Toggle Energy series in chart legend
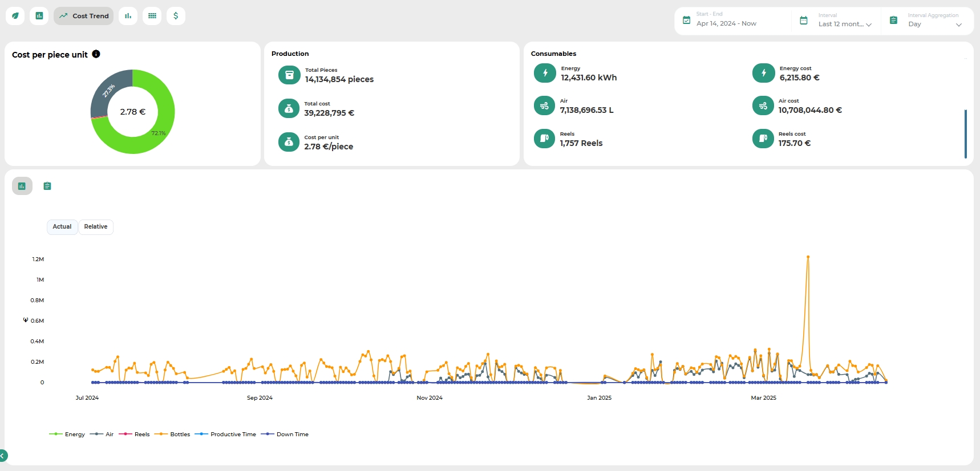980x471 pixels. tap(67, 435)
